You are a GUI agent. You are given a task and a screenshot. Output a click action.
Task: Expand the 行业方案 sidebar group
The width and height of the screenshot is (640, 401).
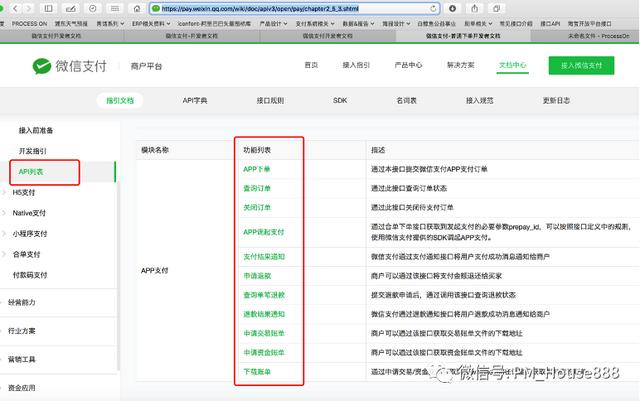[x=21, y=331]
